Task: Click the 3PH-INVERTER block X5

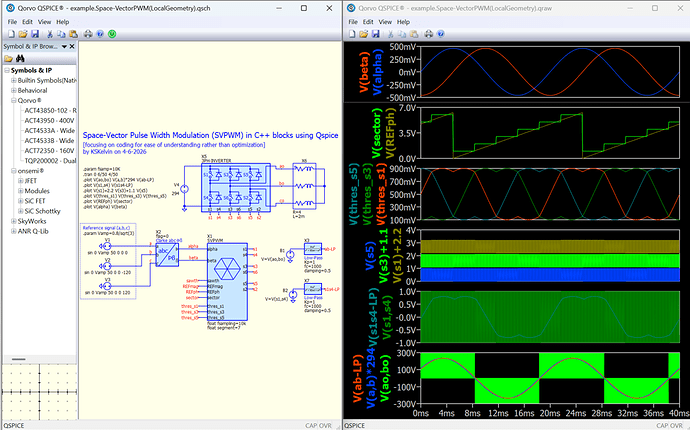Action: click(235, 186)
